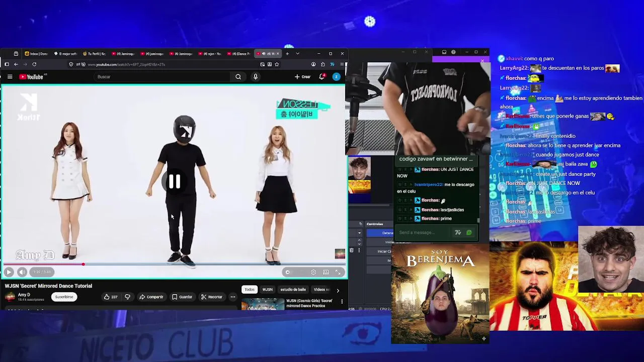644x362 pixels.
Task: Open the YouTube account avatar menu
Action: tap(336, 77)
